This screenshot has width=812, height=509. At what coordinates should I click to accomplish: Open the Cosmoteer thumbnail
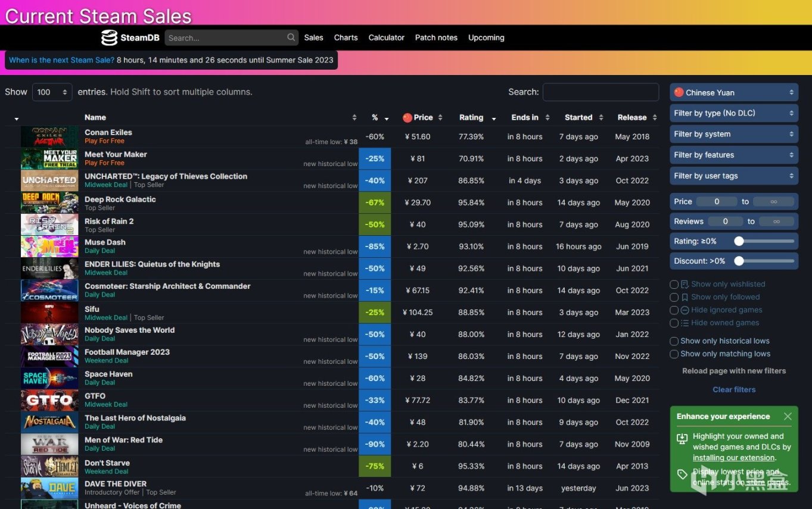49,291
